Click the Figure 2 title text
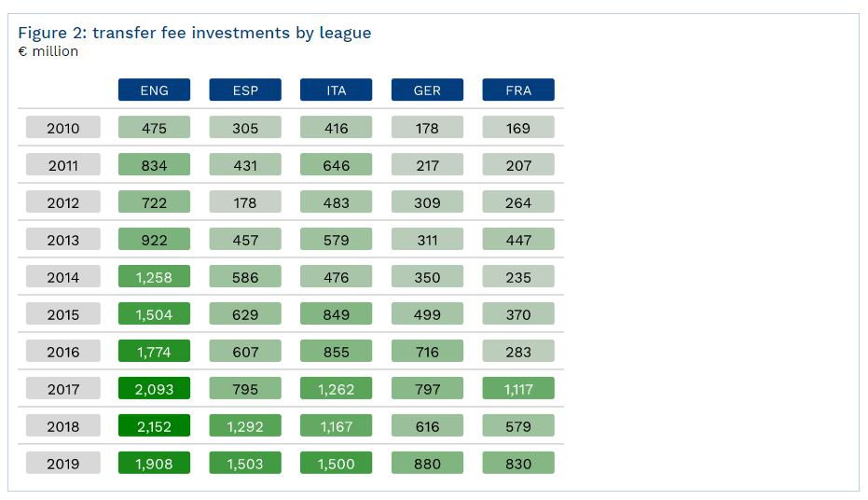This screenshot has height=500, width=868. [x=194, y=33]
